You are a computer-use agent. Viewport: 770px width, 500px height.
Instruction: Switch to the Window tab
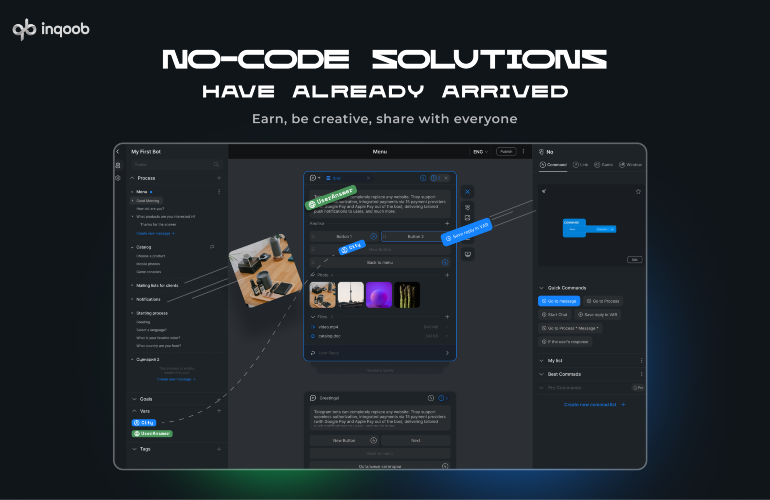coord(631,165)
